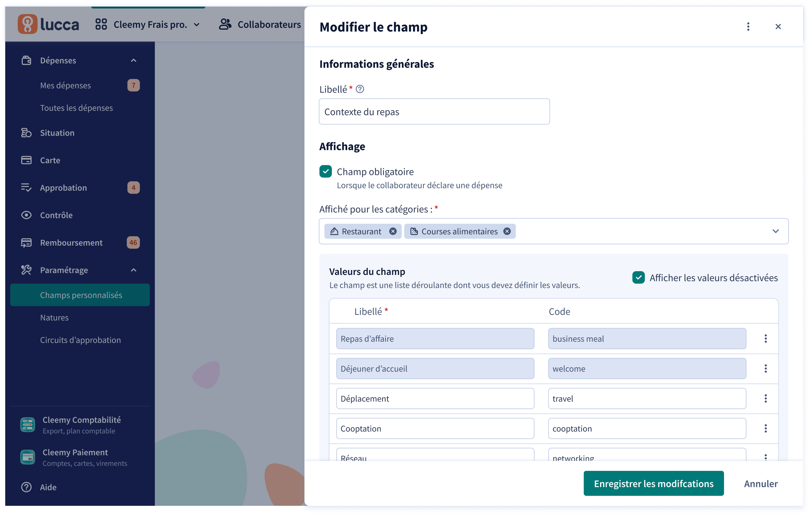The width and height of the screenshot is (812, 517).
Task: Open Circuits d'approbation
Action: pyautogui.click(x=80, y=340)
